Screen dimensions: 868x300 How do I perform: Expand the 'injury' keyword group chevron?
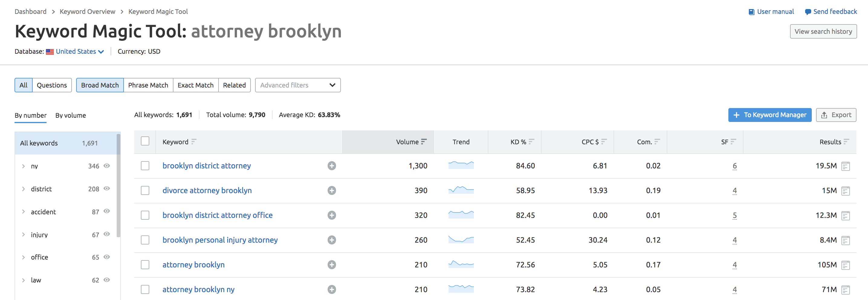click(23, 235)
